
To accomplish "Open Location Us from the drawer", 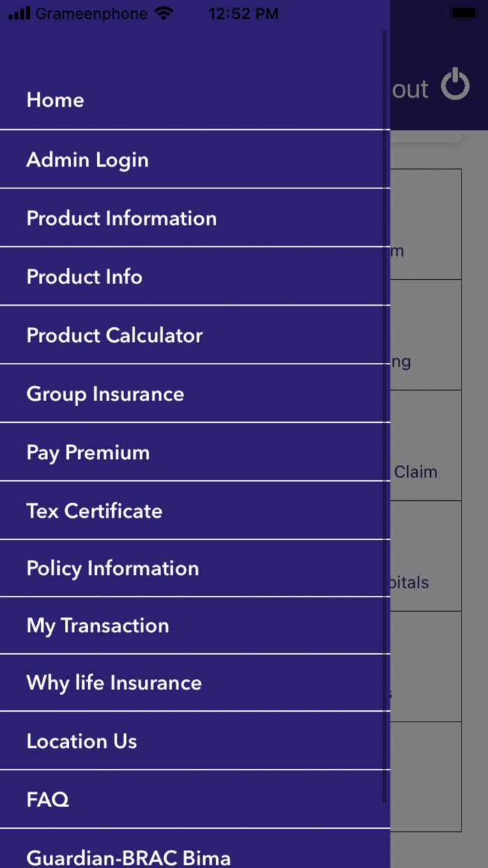I will coord(82,741).
